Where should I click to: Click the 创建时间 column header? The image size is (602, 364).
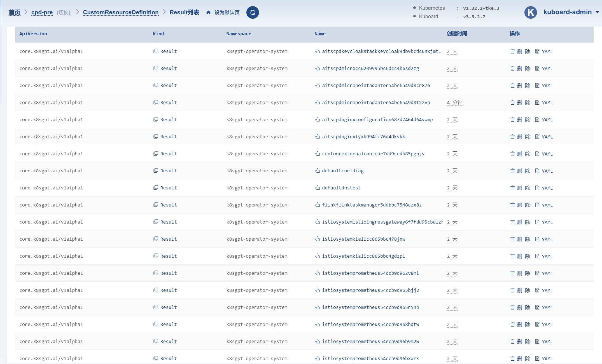[x=457, y=34]
